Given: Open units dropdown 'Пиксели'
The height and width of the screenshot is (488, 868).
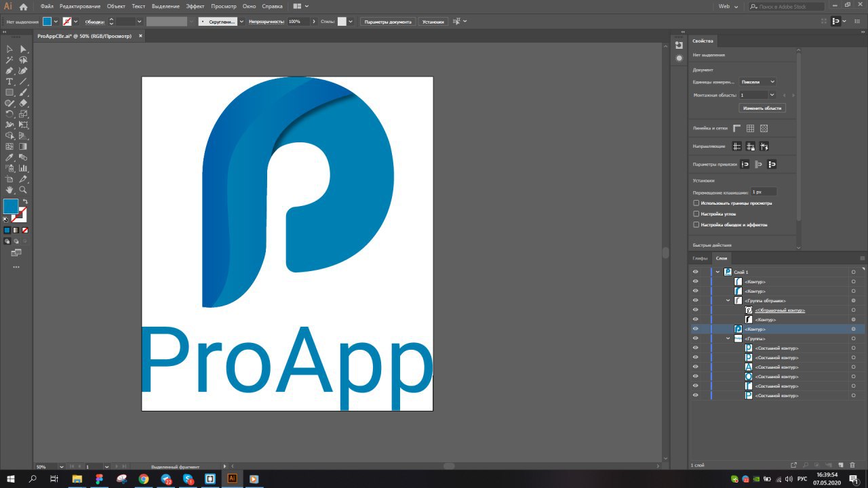Looking at the screenshot, I should tap(757, 81).
